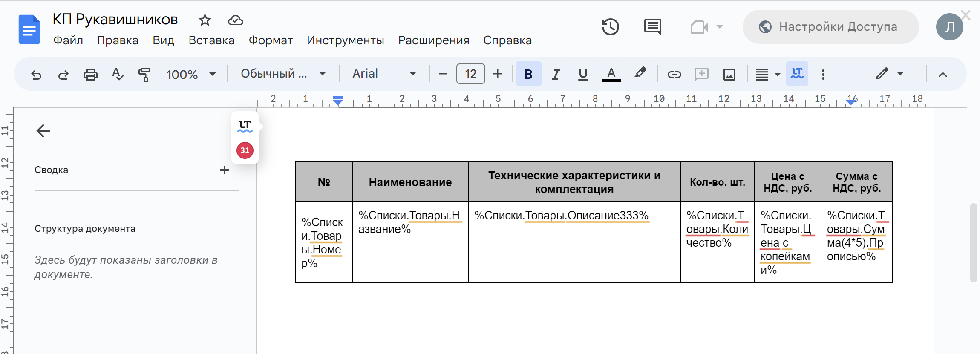
Task: Click the Настройки Доступа button
Action: tap(830, 27)
